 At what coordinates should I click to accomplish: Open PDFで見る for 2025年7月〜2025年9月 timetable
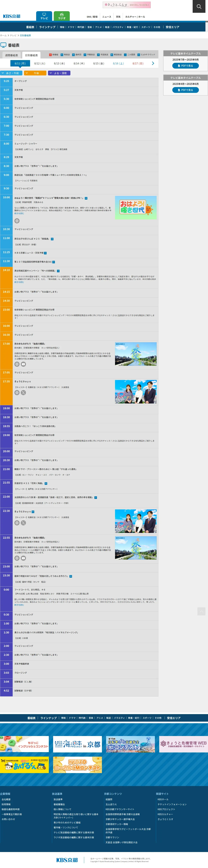[185, 66]
